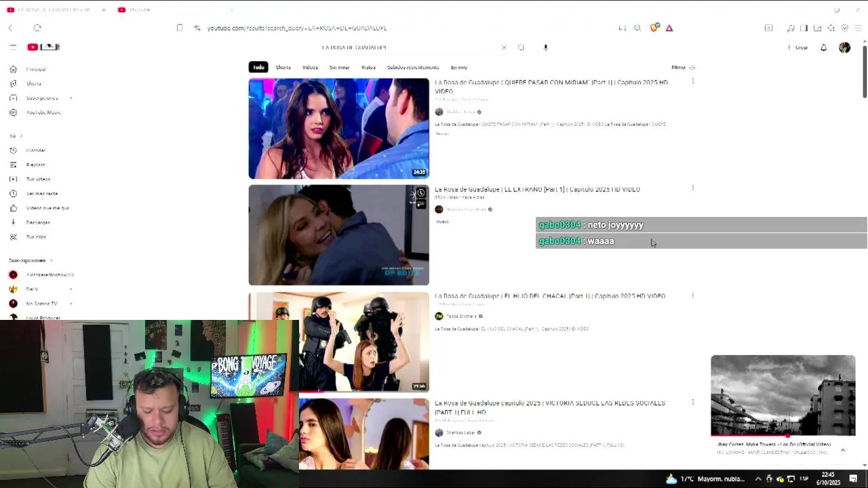Open the account avatar menu
Viewport: 868px width, 488px height.
(x=844, y=47)
